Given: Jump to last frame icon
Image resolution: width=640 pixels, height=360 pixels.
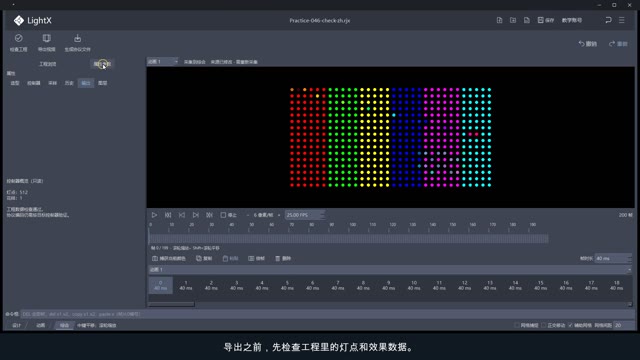Looking at the screenshot, I should [x=209, y=215].
